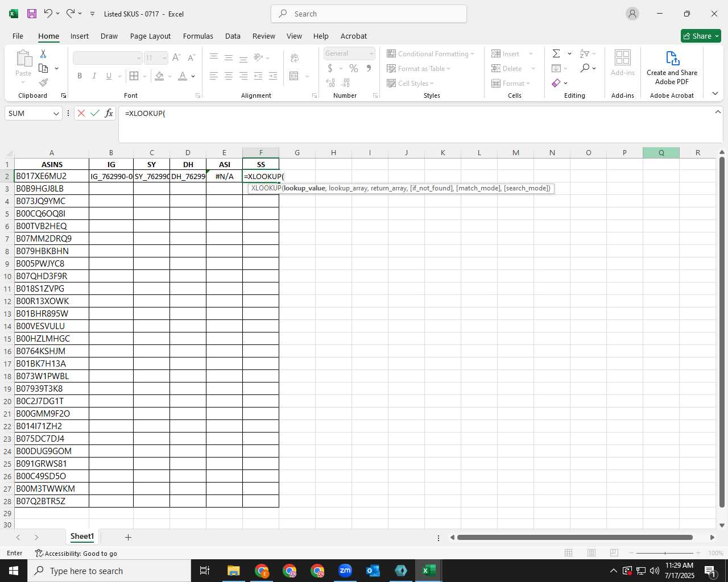The width and height of the screenshot is (728, 582).
Task: Select cell B017XE6MU2 in column A
Action: tap(51, 176)
